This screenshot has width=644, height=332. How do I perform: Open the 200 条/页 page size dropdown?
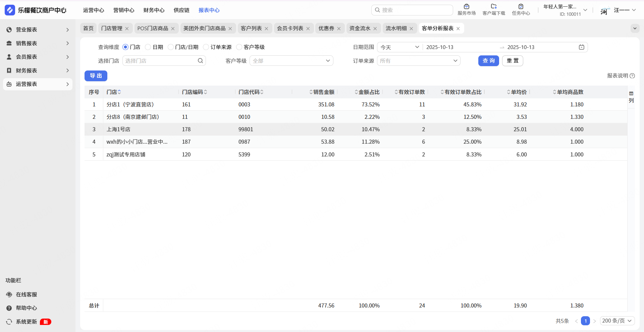tap(617, 321)
